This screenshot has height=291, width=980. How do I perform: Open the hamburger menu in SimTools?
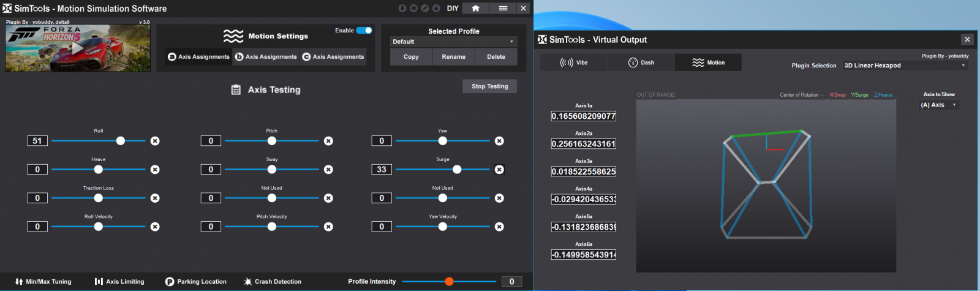pos(503,9)
